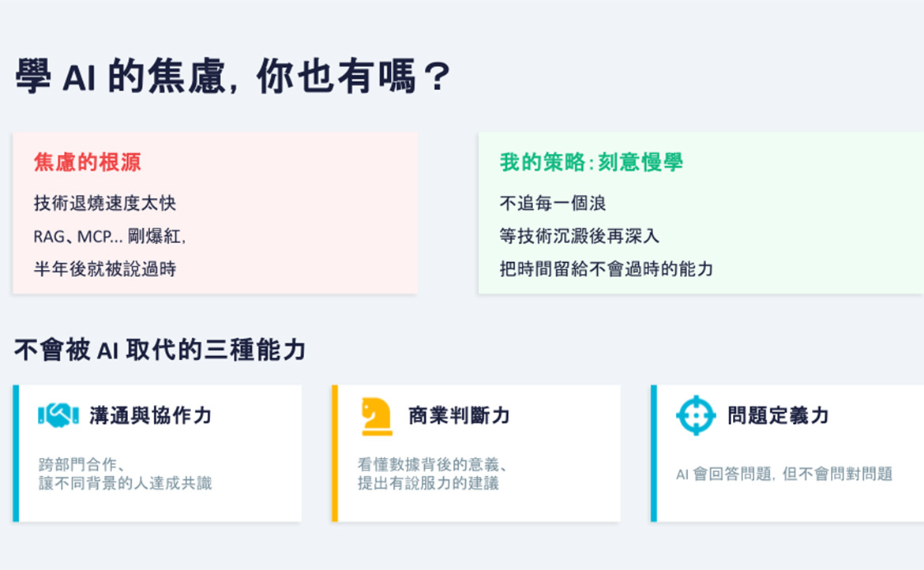Click the yellow accent bar on 商業判斷力 card

[335, 453]
